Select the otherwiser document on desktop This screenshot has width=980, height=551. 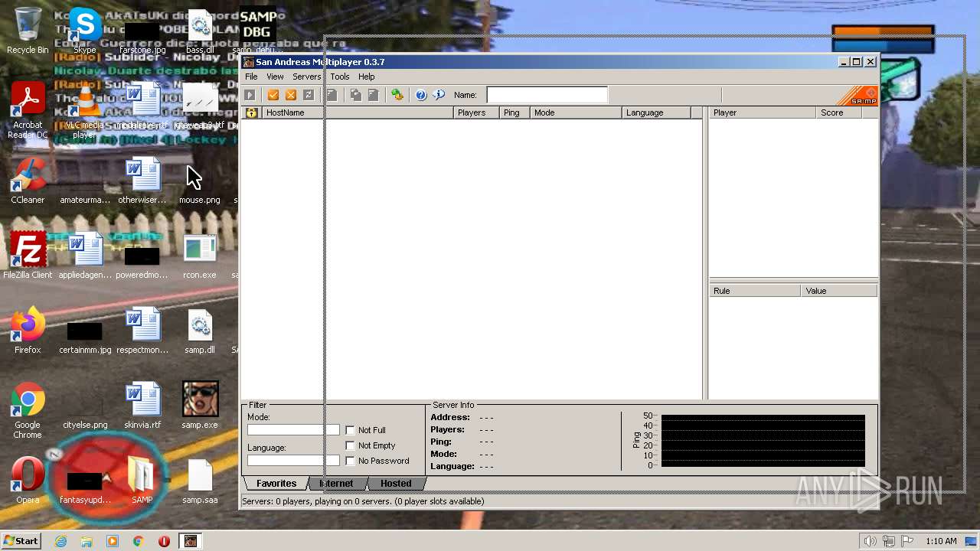(142, 181)
